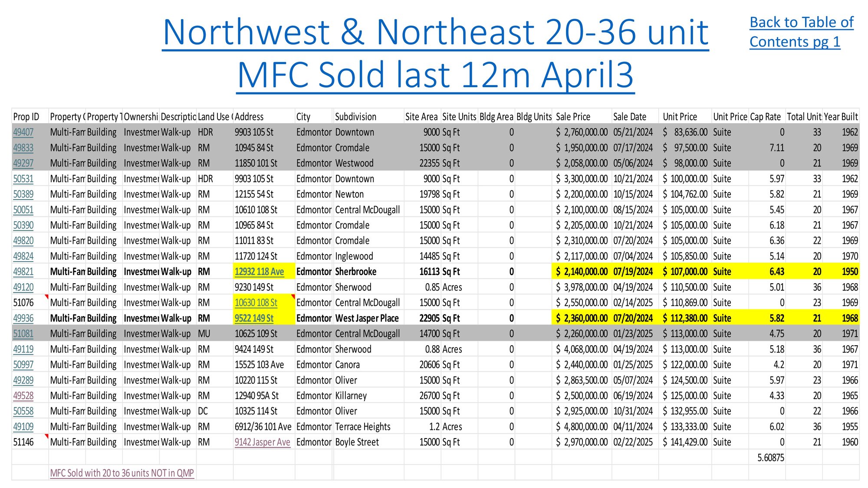
Task: Open highlighted address 9522 149 St
Action: 254,318
